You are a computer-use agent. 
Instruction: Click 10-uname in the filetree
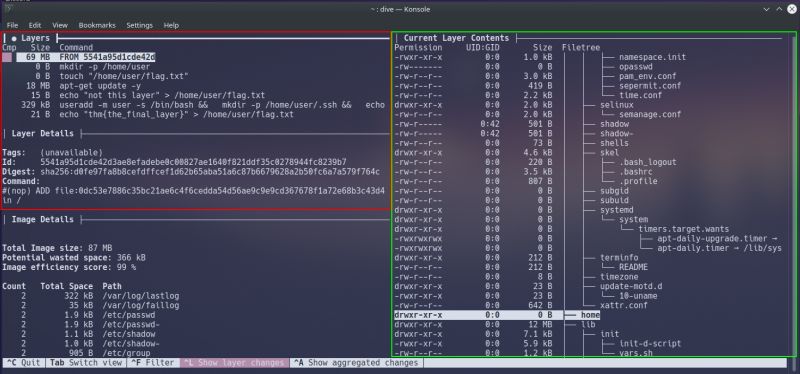638,296
